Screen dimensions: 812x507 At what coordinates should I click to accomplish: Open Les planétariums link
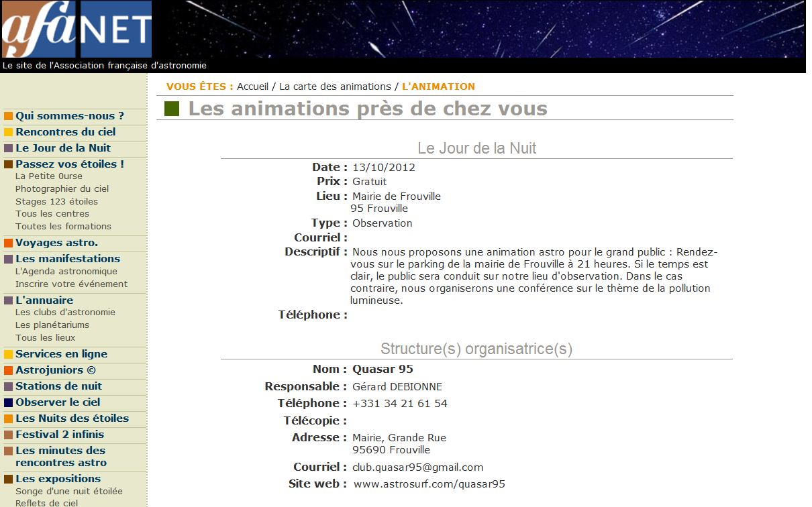(52, 325)
